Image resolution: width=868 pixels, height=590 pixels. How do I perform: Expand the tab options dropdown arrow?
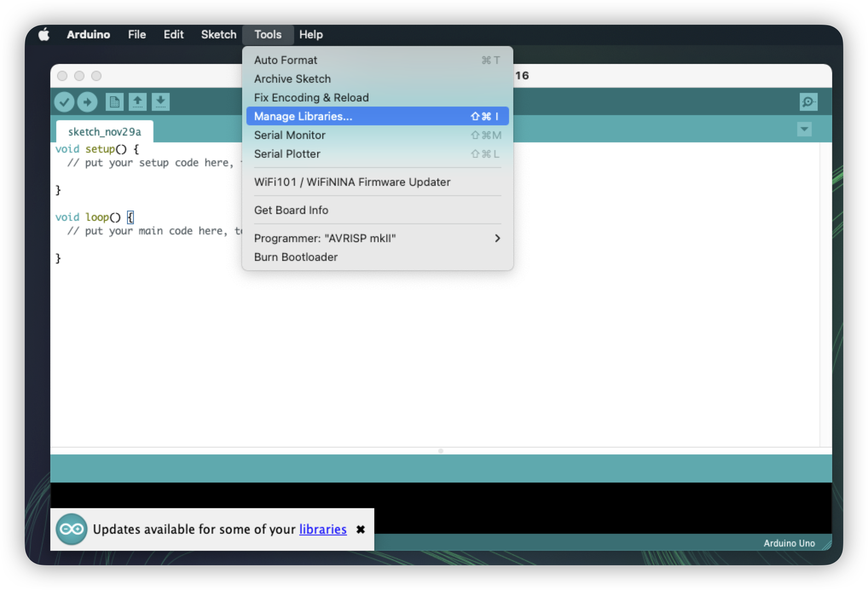(804, 129)
